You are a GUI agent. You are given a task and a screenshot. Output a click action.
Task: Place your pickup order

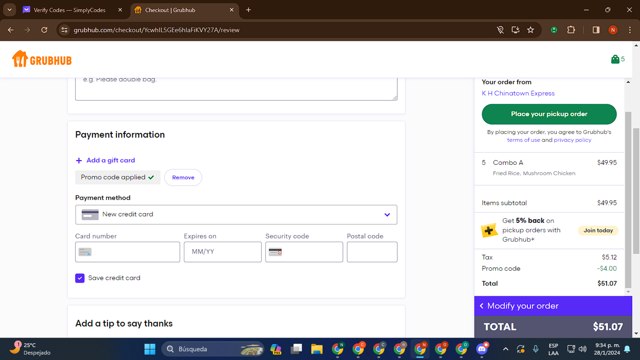click(x=549, y=114)
